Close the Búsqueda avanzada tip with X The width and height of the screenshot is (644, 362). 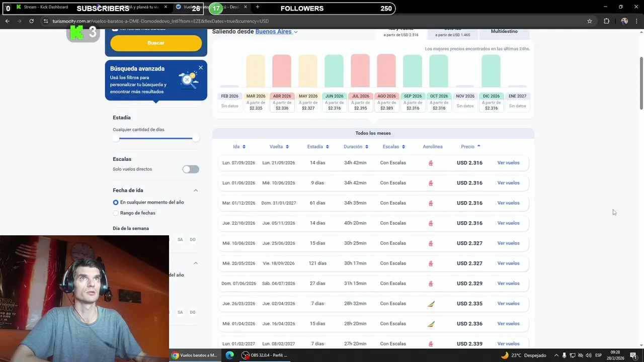pyautogui.click(x=201, y=67)
